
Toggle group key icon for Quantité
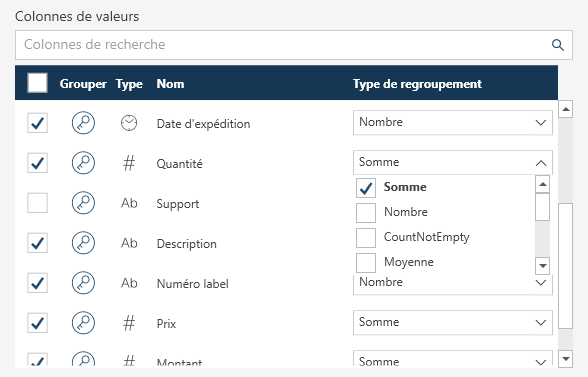point(83,163)
